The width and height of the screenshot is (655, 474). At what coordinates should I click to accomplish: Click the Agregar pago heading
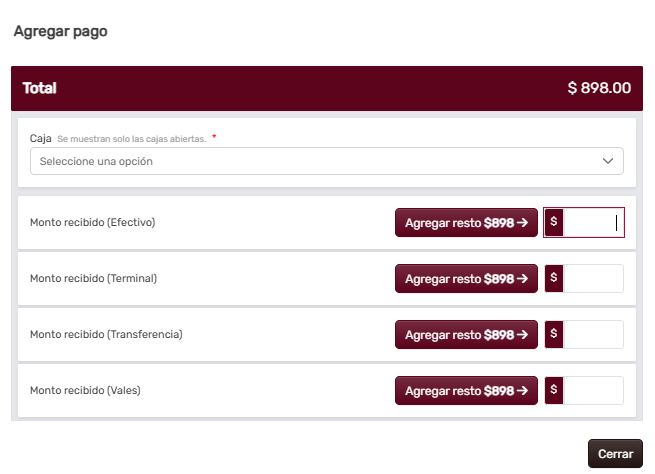pyautogui.click(x=60, y=31)
